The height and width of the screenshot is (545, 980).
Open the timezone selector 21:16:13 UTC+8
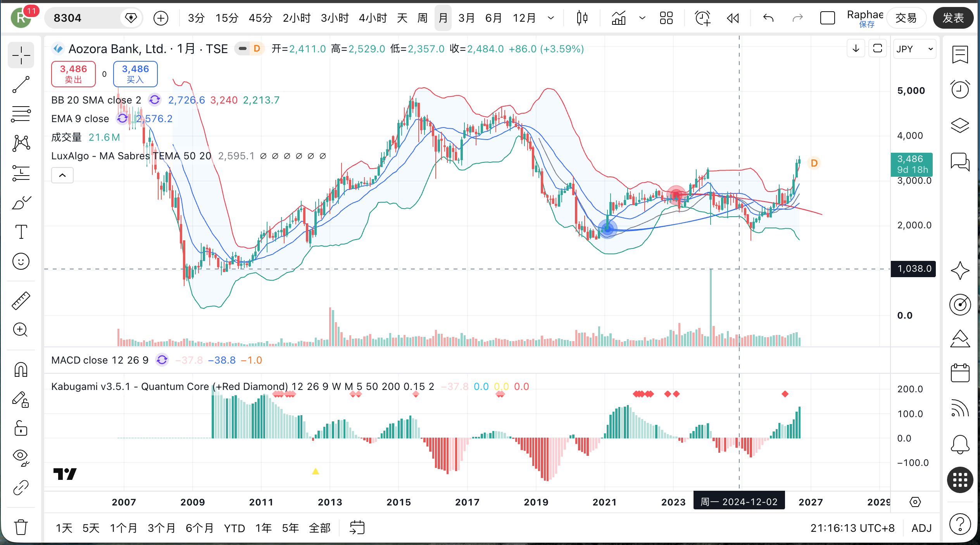pyautogui.click(x=852, y=528)
